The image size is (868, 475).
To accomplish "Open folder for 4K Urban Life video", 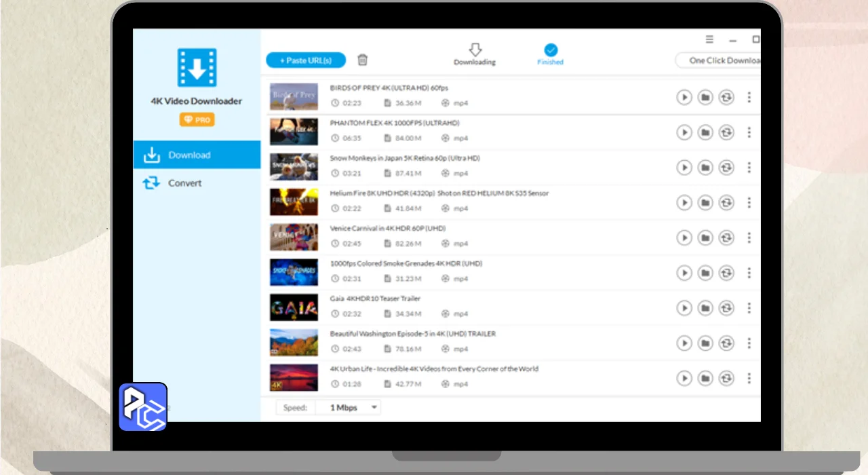I will click(705, 378).
